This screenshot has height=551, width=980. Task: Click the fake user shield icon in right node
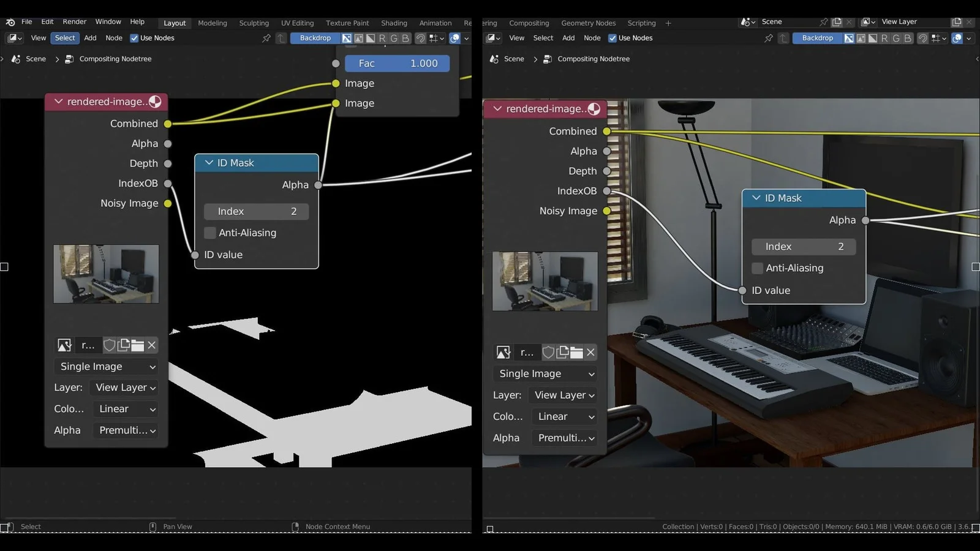click(548, 352)
